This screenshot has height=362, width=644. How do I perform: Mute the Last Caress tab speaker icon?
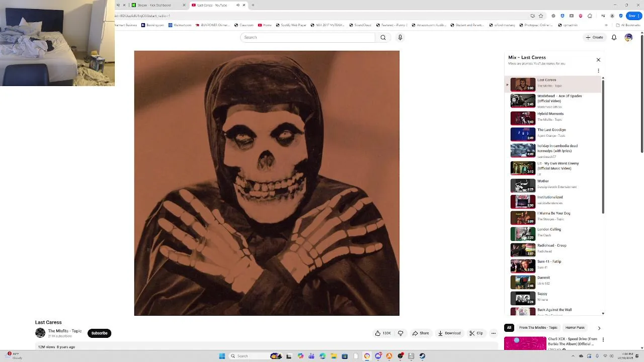tap(238, 5)
